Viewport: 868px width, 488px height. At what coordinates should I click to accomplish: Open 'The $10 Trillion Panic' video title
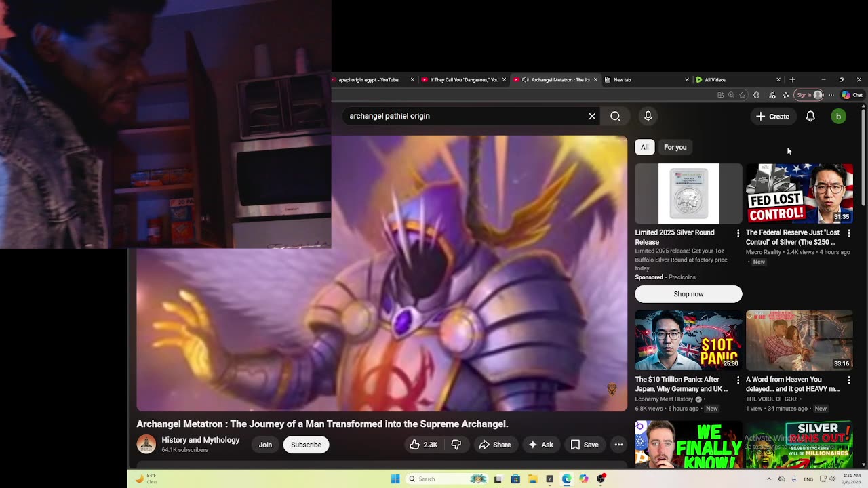coord(682,384)
